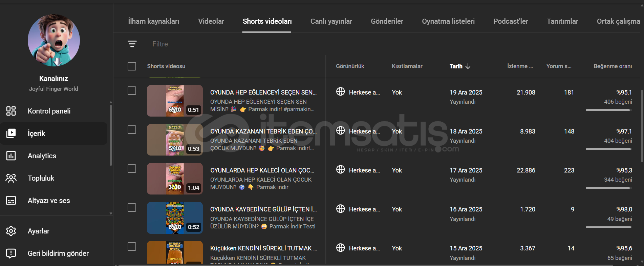
Task: Open visibility dropdown for 17 Ara 2025 video
Action: tap(358, 170)
